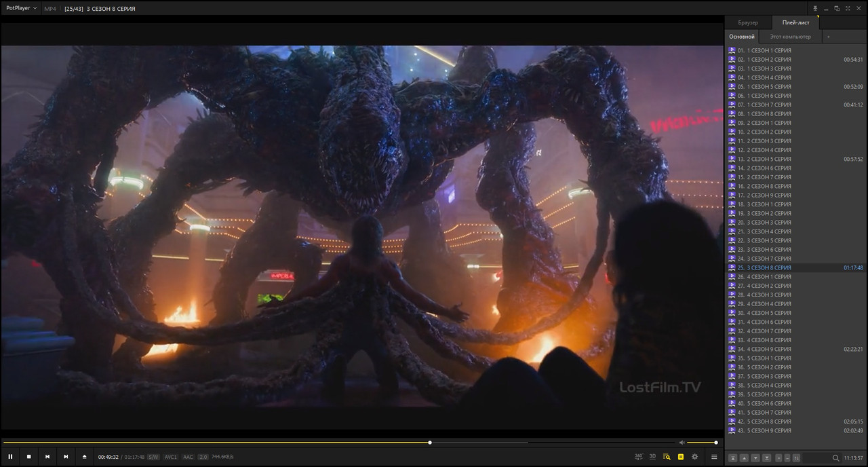
Task: Select playlist item 5 СЕЗОН 1 СЕРИЯ
Action: tap(795, 358)
